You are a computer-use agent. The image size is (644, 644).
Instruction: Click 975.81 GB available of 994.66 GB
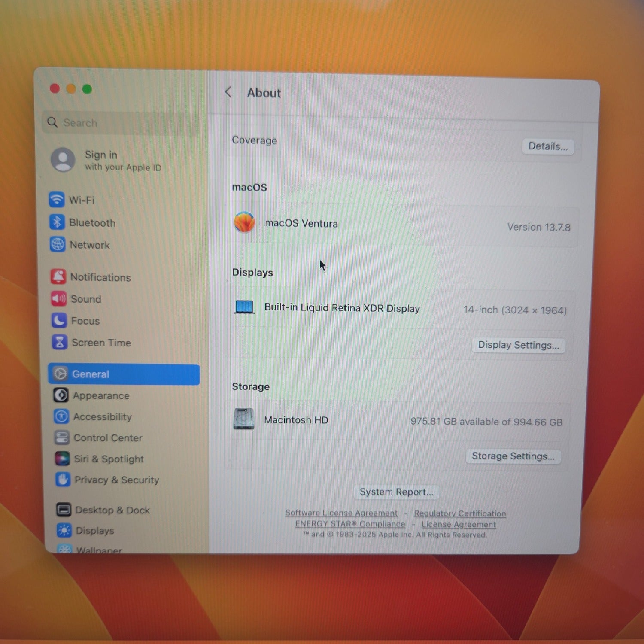[486, 422]
